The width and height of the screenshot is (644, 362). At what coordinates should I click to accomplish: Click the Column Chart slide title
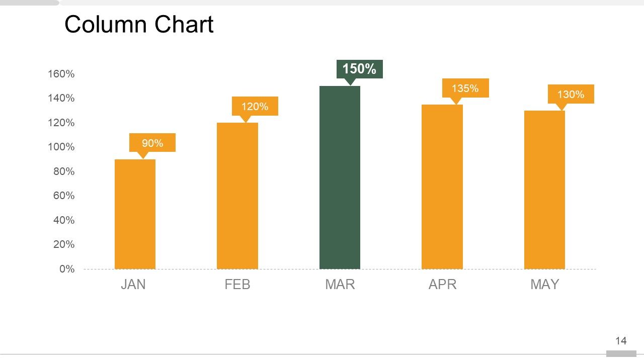click(139, 25)
